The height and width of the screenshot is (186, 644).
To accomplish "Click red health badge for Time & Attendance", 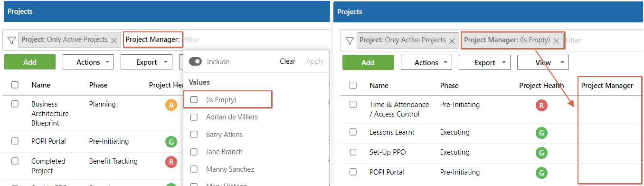I will (541, 106).
